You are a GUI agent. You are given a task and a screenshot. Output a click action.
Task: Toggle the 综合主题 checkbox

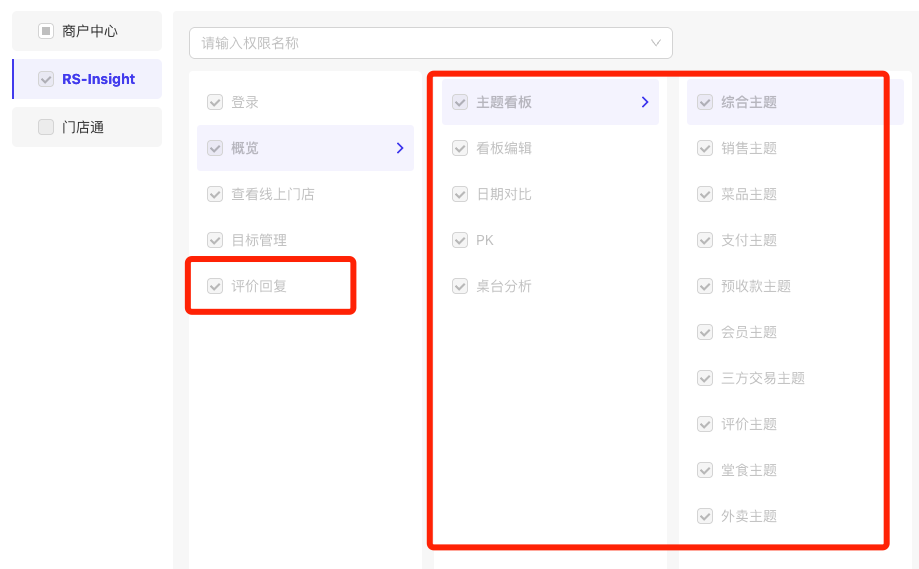[705, 102]
